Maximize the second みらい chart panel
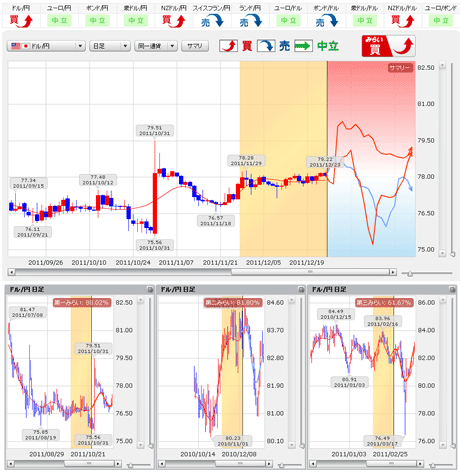Image resolution: width=460 pixels, height=472 pixels. [301, 290]
